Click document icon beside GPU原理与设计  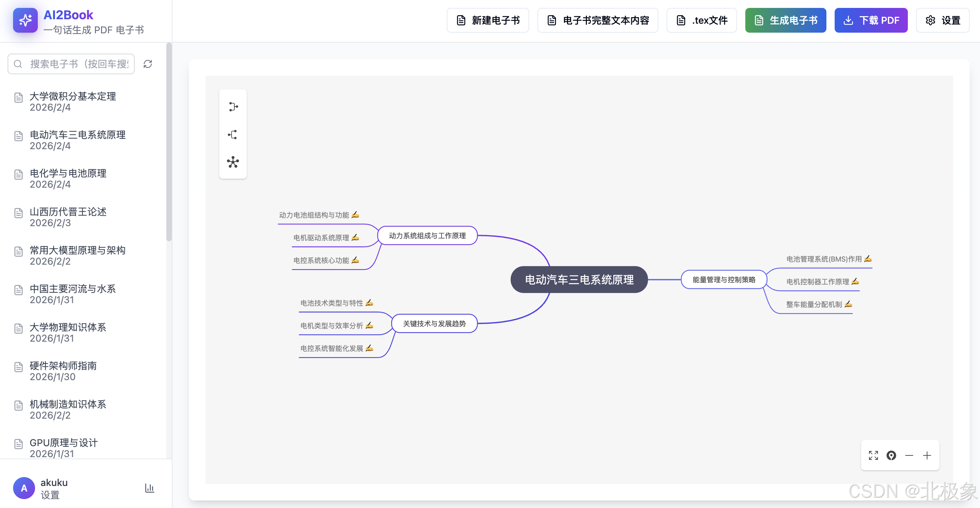19,444
